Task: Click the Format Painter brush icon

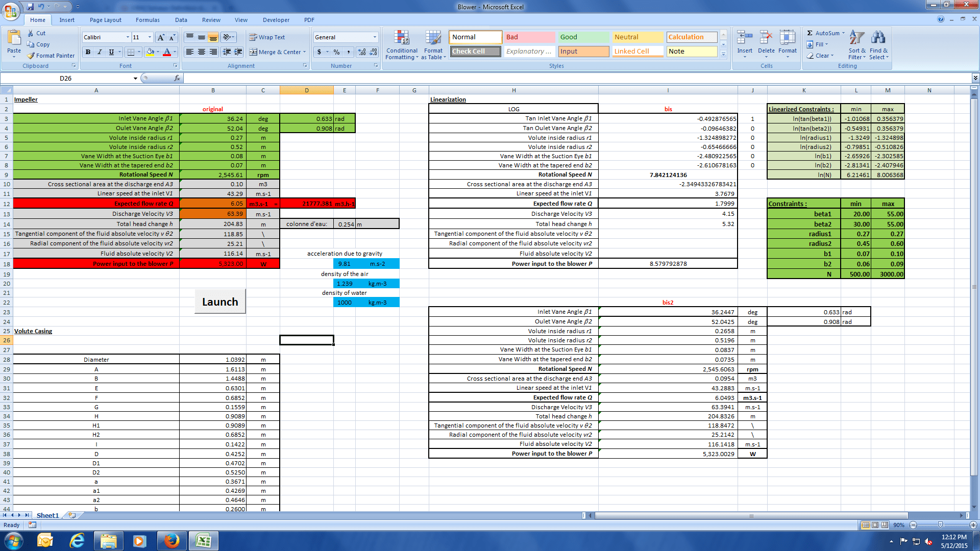Action: pos(31,56)
